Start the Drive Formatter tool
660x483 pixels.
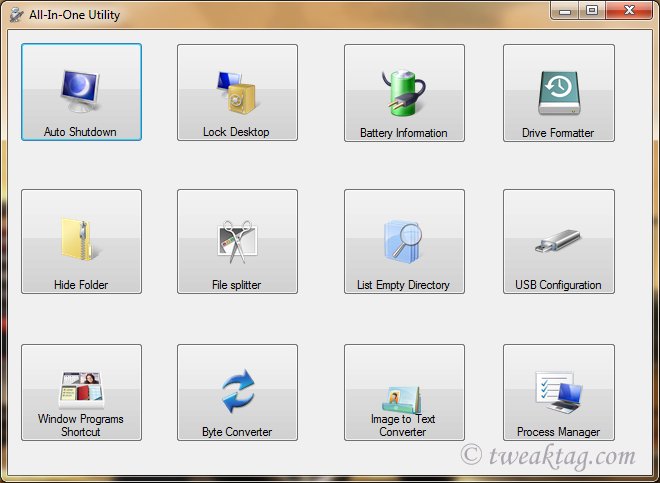[x=559, y=93]
